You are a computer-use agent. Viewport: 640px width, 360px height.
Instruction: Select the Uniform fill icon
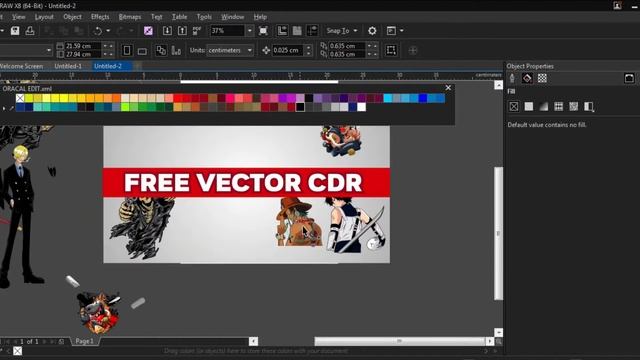point(529,107)
